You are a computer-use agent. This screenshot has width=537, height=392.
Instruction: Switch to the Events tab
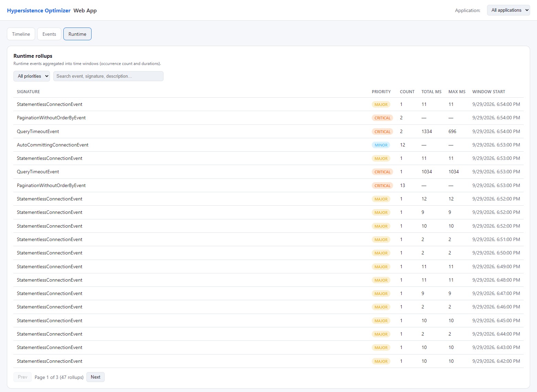tap(49, 34)
